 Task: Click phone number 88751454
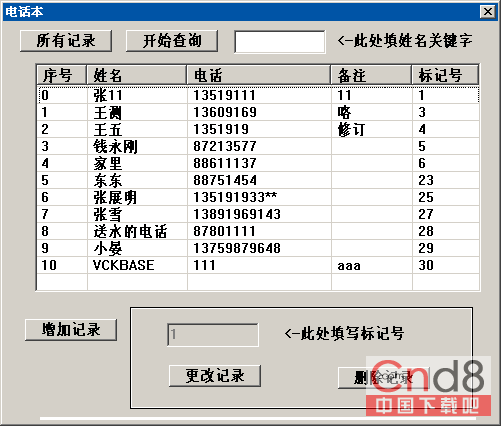(225, 180)
